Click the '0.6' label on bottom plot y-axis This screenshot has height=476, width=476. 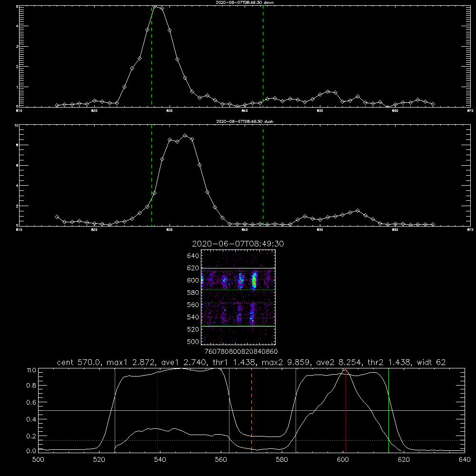[31, 402]
